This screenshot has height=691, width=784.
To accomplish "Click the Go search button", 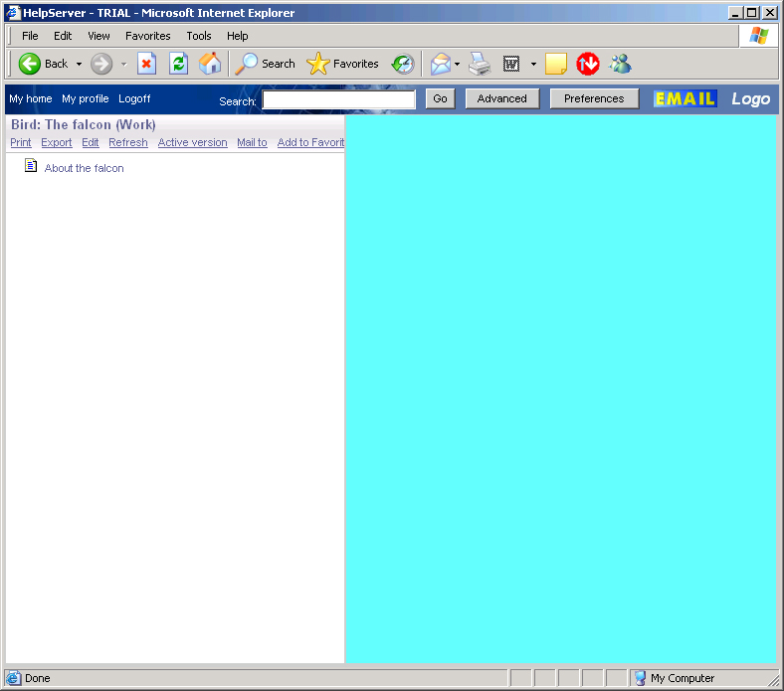I will pos(440,99).
